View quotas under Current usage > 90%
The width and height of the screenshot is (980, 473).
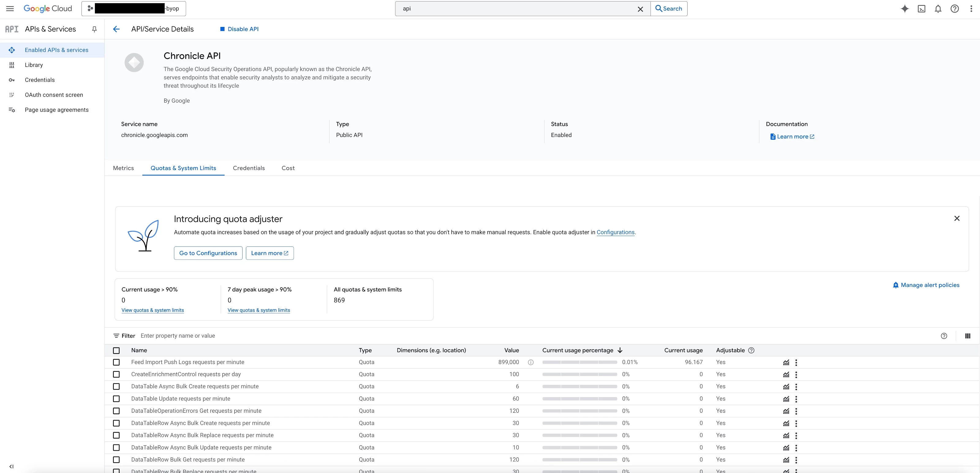coord(153,310)
